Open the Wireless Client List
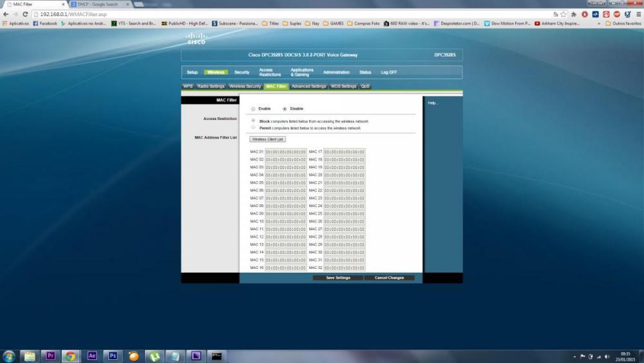Screen dimensions: 644x363 click(267, 139)
